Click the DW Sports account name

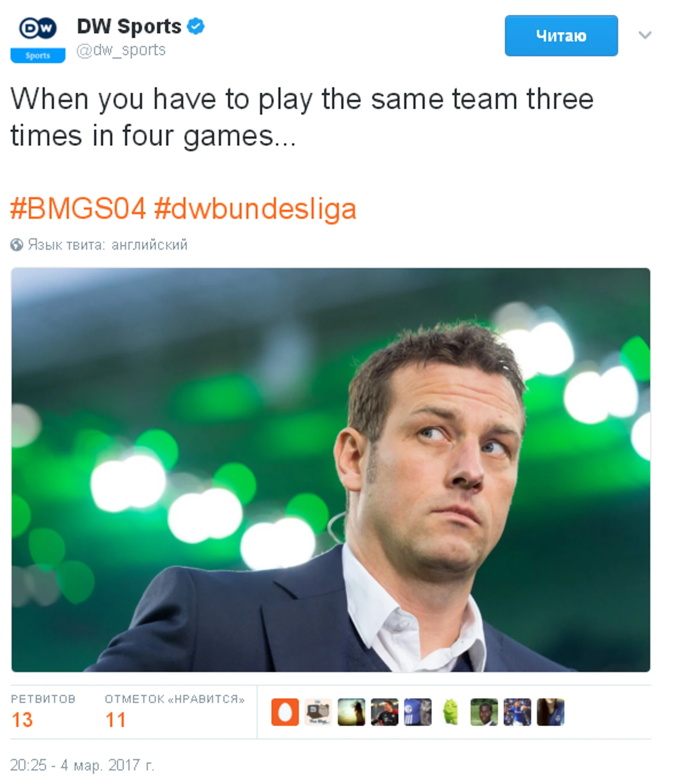coord(129,26)
